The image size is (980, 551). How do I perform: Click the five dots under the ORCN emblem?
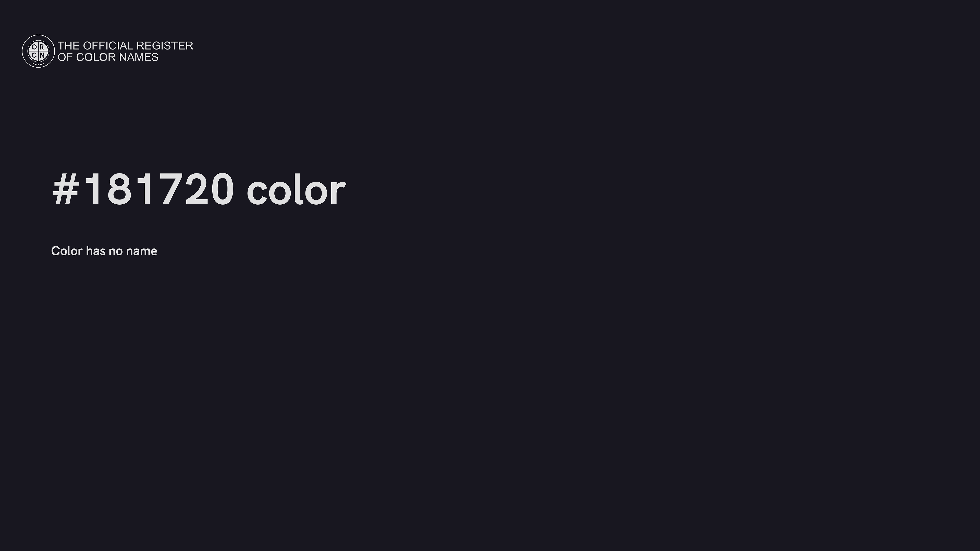point(38,64)
